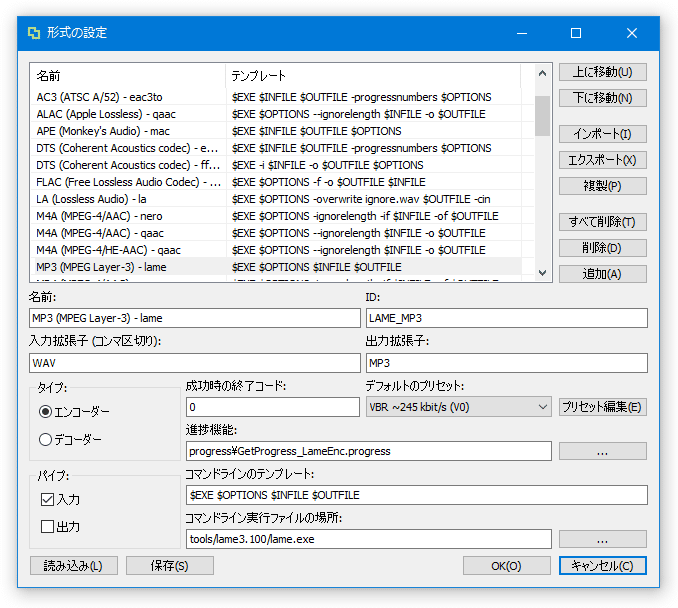The image size is (678, 608).
Task: Maximize the 形式の設定 window
Action: click(x=576, y=33)
